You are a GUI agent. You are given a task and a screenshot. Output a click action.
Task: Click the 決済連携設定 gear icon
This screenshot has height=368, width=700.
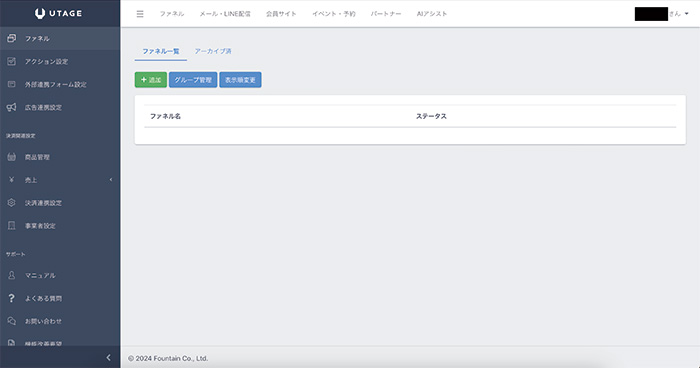tap(12, 203)
